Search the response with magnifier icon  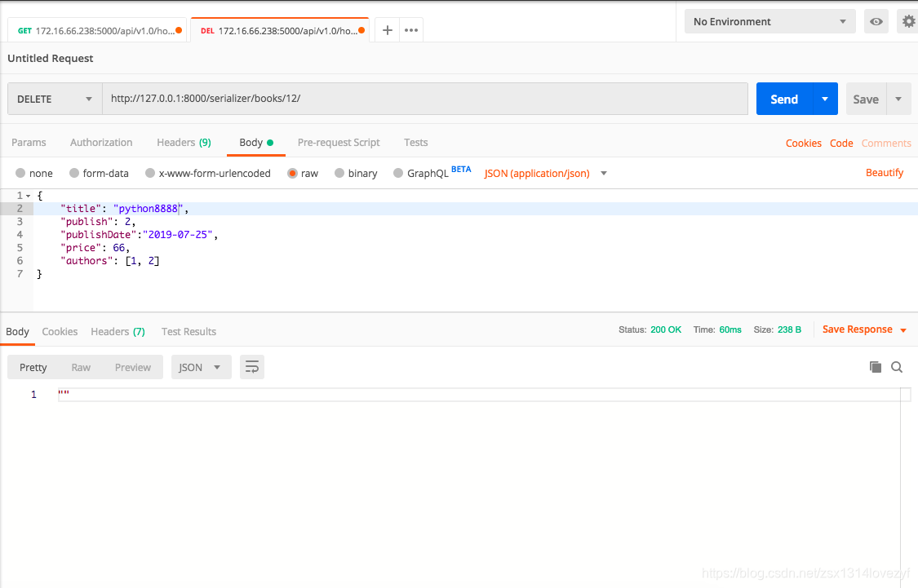pos(896,367)
